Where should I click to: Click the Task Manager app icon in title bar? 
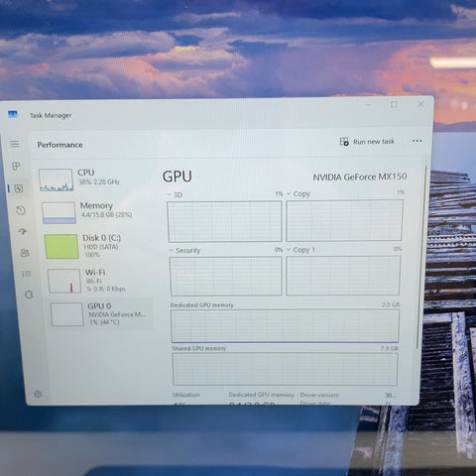(13, 114)
